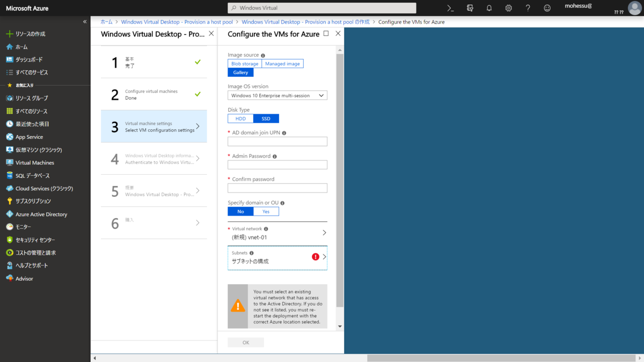Screen dimensions: 644x362
Task: Open Cloud Shell from the top bar
Action: click(451, 8)
